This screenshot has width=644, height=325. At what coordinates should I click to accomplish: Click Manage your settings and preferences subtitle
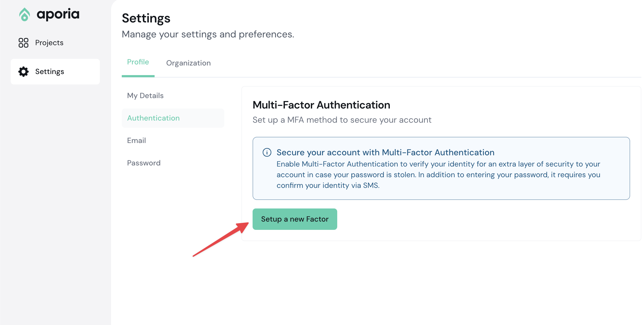(208, 34)
